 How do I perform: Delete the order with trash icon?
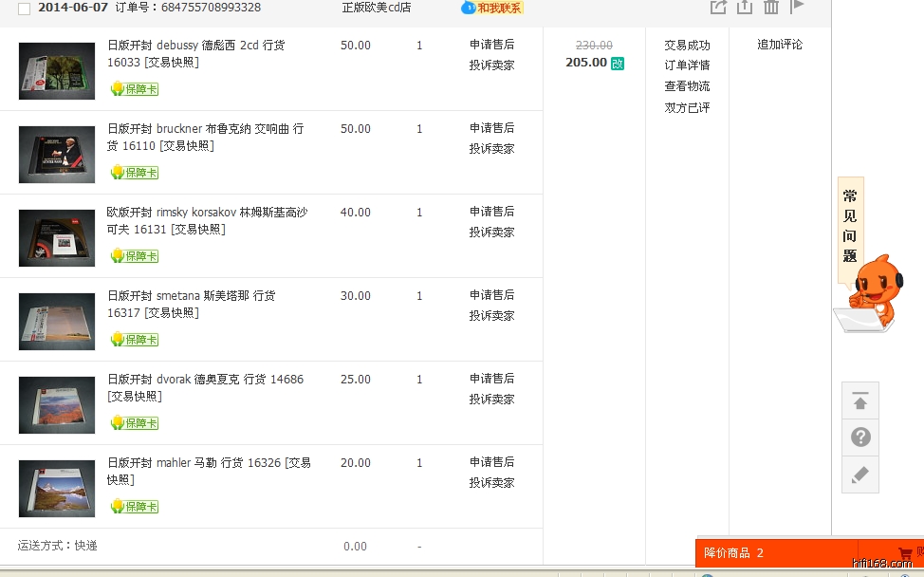click(771, 7)
